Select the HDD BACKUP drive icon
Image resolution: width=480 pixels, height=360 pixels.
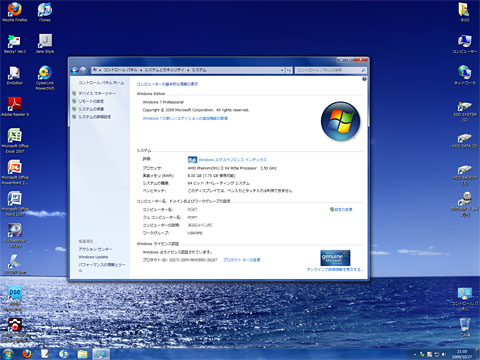[464, 175]
